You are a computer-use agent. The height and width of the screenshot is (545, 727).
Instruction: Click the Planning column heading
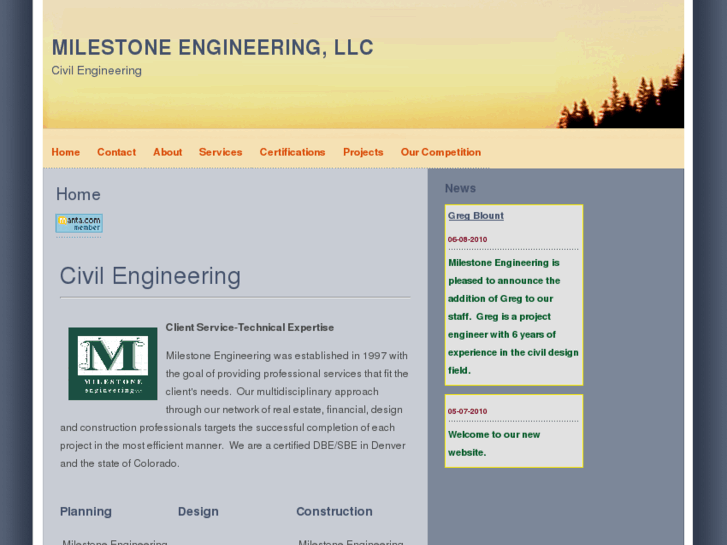(x=86, y=511)
